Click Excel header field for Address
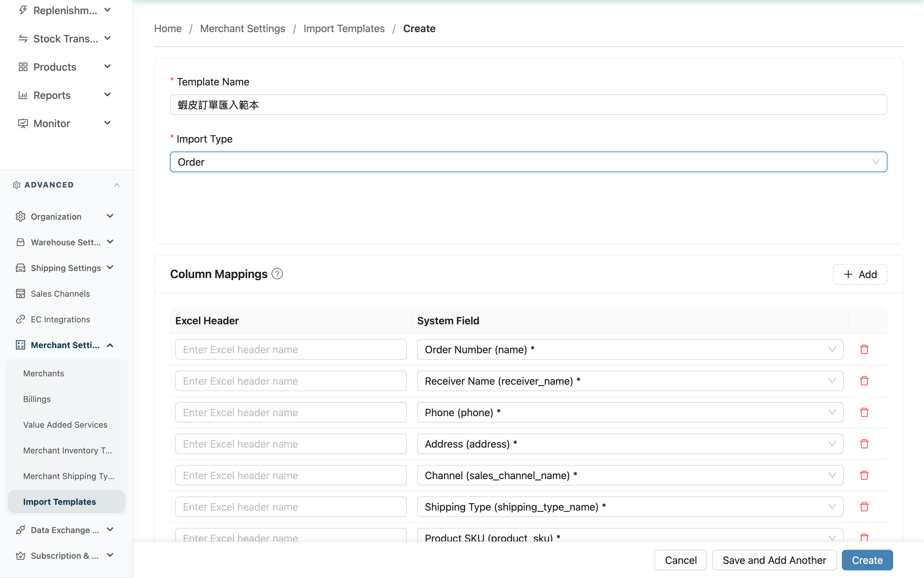This screenshot has width=924, height=578. pyautogui.click(x=291, y=444)
